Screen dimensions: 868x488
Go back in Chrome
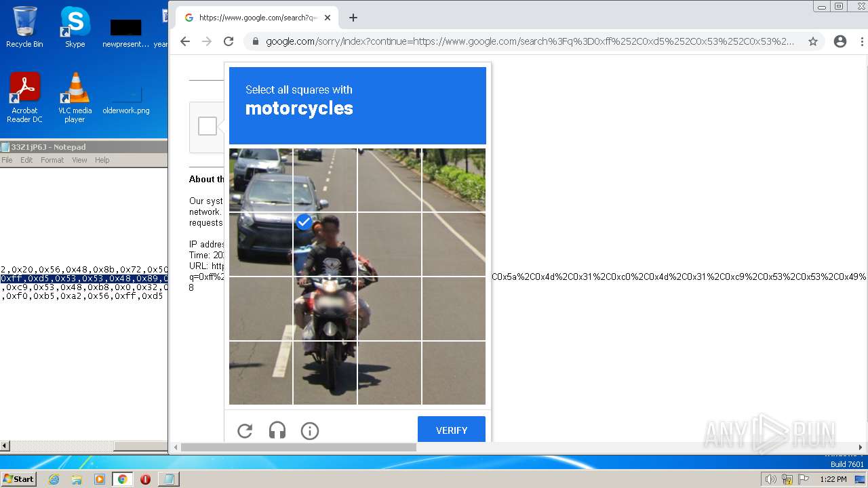pyautogui.click(x=185, y=41)
